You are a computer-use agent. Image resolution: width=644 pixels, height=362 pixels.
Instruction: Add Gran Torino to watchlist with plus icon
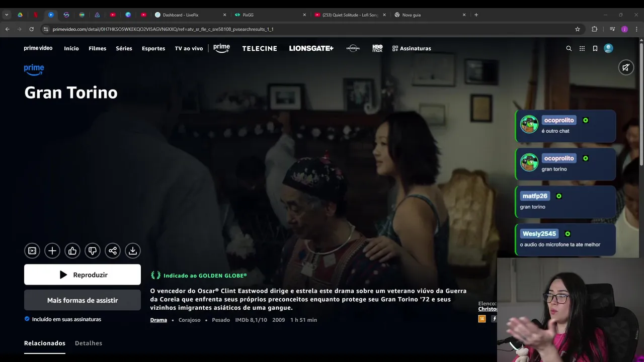click(x=52, y=250)
